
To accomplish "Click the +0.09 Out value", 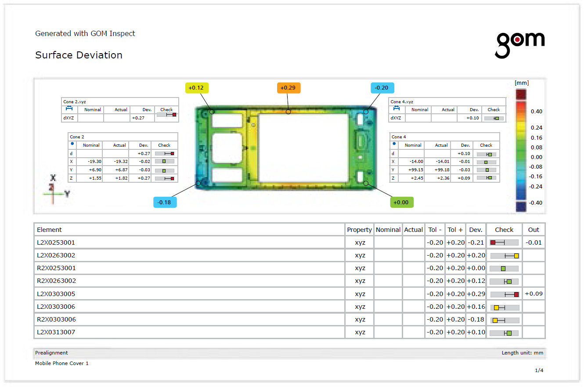I will point(534,294).
